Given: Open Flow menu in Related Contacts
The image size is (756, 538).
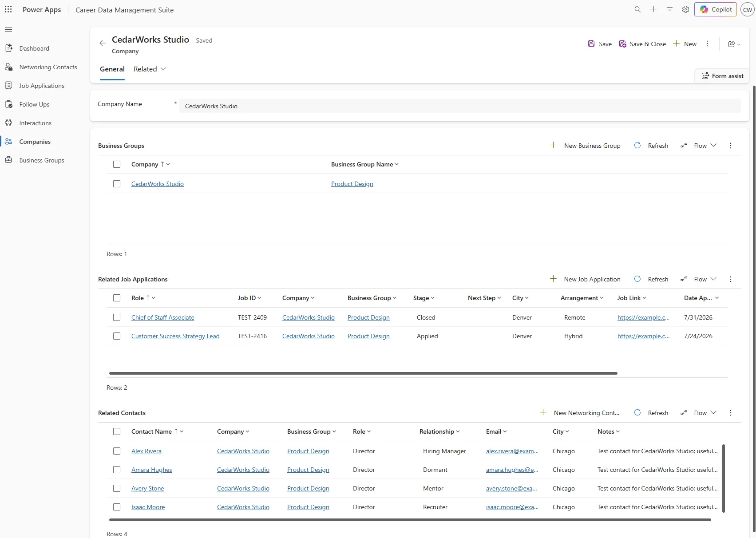Looking at the screenshot, I should tap(698, 413).
